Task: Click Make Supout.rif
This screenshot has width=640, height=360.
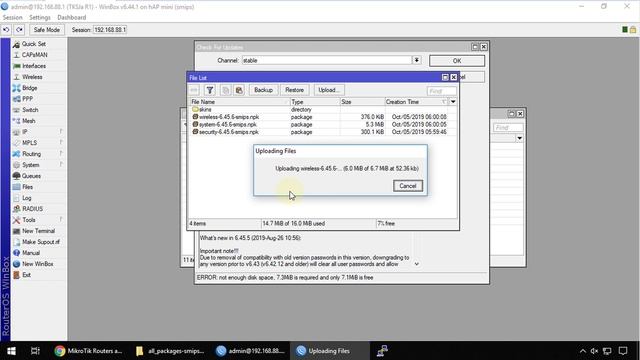Action: [40, 242]
